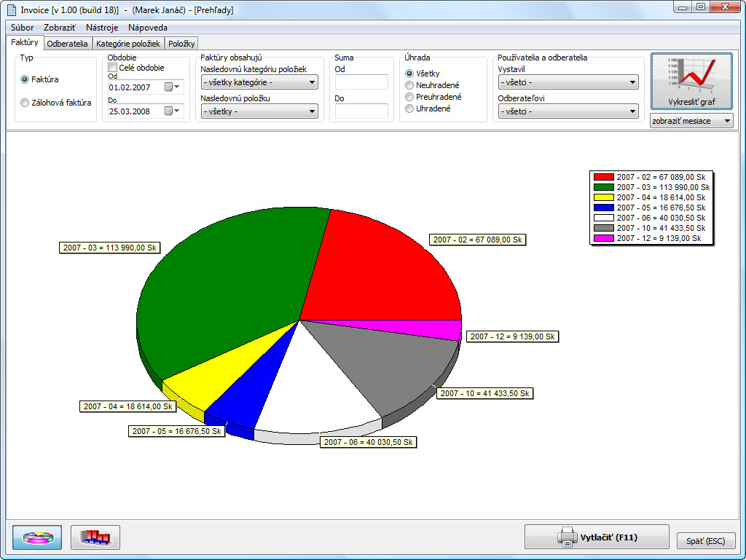Select Uhradené payment filter

[409, 109]
